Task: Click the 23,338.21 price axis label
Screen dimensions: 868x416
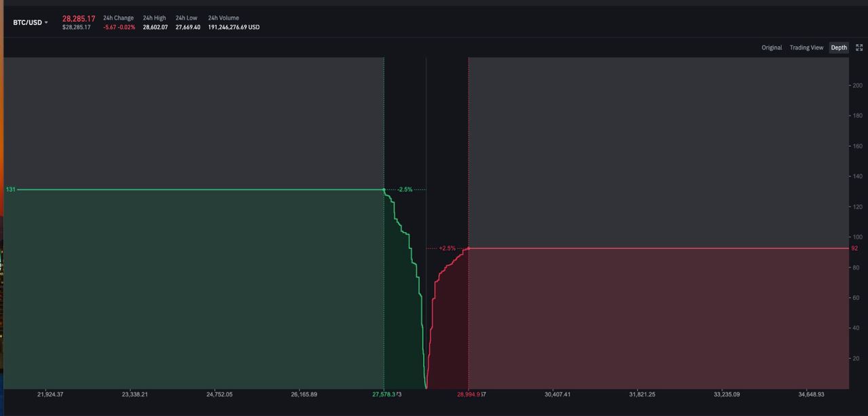Action: coord(134,394)
